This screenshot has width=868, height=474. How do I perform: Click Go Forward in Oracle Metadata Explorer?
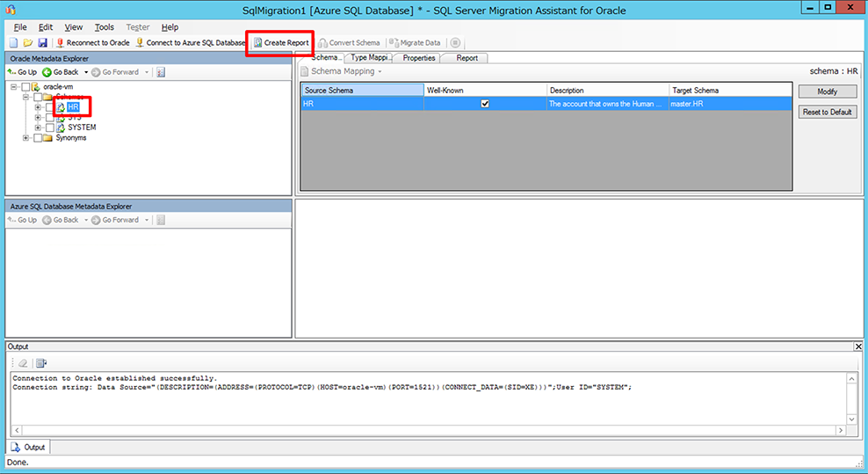pyautogui.click(x=115, y=72)
